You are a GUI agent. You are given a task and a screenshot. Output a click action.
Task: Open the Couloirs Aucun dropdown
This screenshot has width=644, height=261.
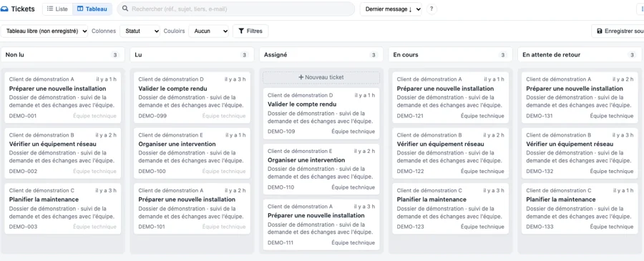208,31
